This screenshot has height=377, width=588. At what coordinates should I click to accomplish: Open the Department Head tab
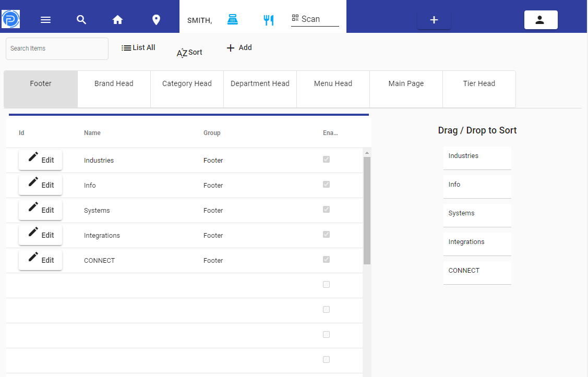260,89
